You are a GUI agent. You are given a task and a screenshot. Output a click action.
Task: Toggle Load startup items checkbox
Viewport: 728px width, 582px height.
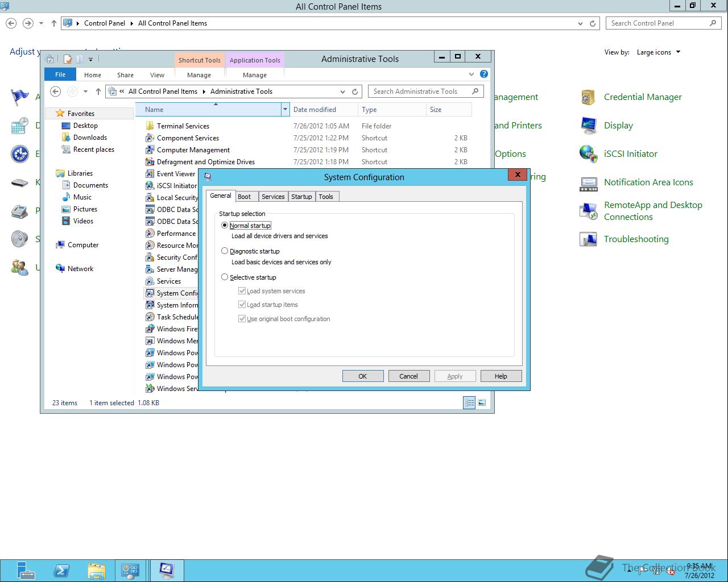tap(242, 305)
